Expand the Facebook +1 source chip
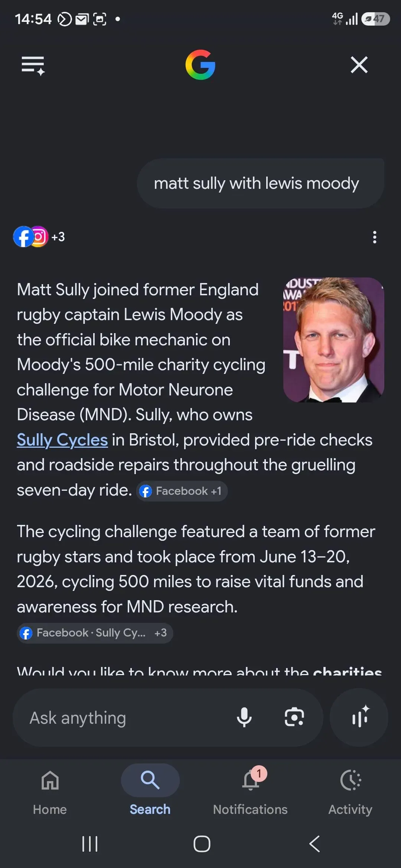 182,491
